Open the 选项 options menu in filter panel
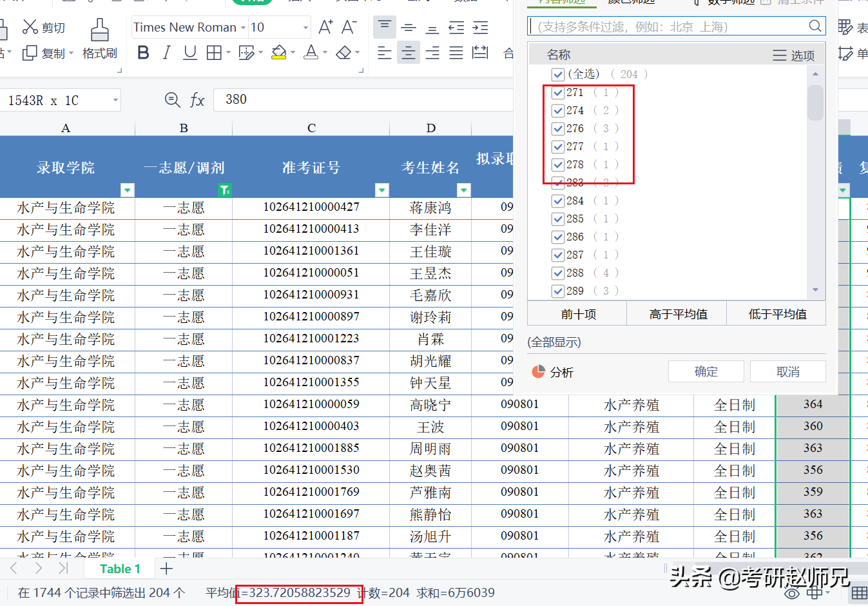 [794, 55]
